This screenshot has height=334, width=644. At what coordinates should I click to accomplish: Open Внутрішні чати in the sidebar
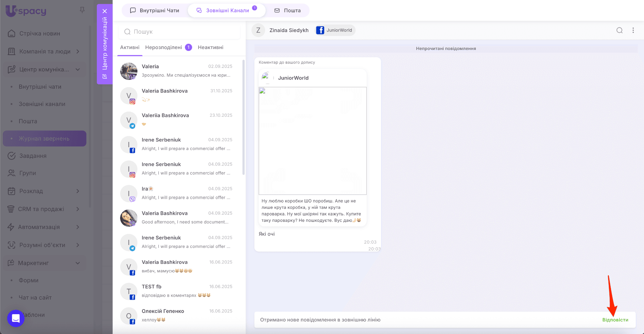click(x=40, y=86)
